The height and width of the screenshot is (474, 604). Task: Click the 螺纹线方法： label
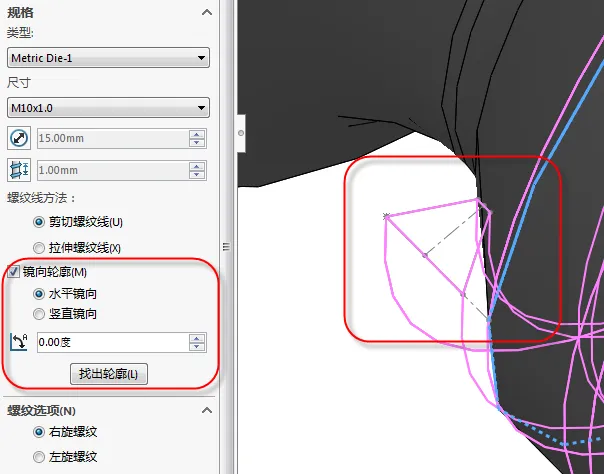[42, 198]
